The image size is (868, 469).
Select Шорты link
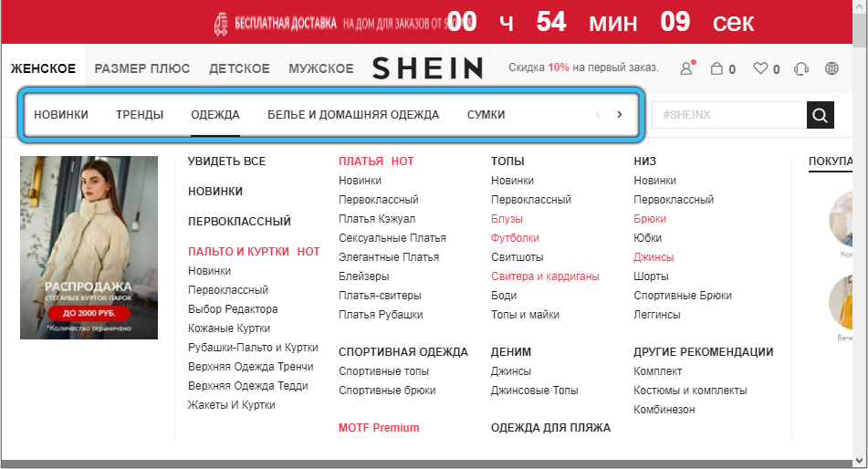pos(651,276)
